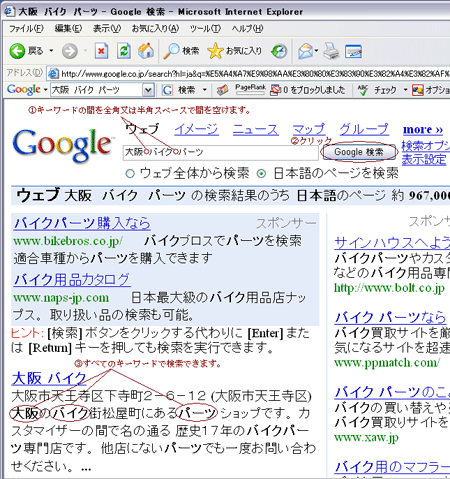
Task: Click http://www.bolt.co.jp green URL text
Action: coord(389,288)
